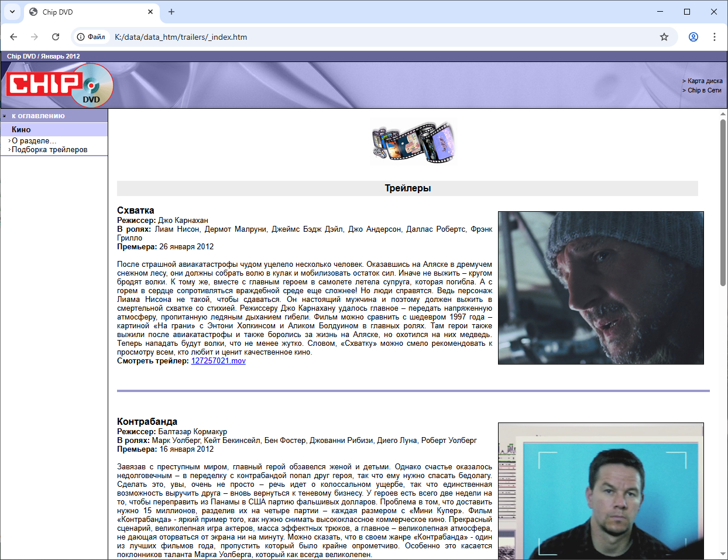Image resolution: width=728 pixels, height=560 pixels.
Task: Reload the page with refresh icon
Action: (56, 37)
